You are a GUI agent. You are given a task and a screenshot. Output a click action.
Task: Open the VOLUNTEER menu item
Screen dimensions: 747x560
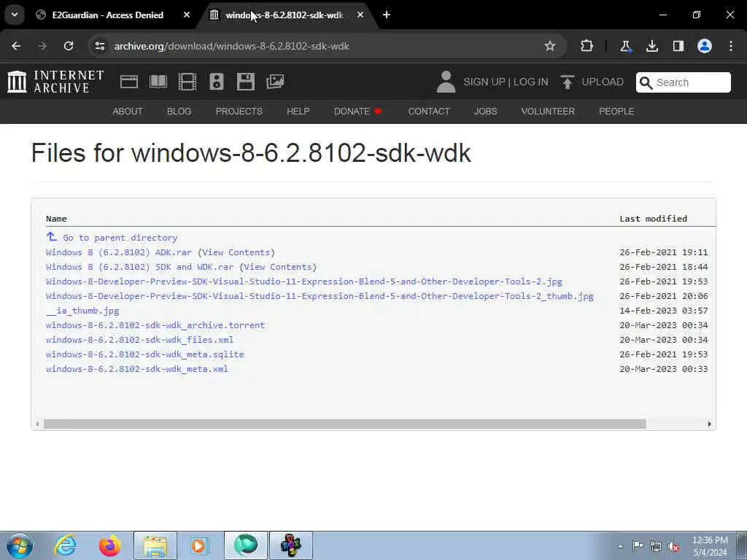(x=548, y=112)
